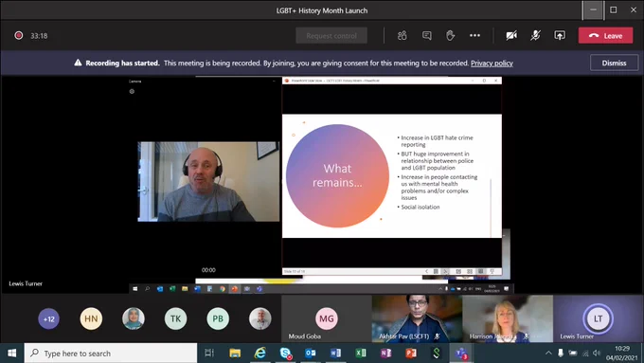Open Word from the taskbar

(335, 354)
